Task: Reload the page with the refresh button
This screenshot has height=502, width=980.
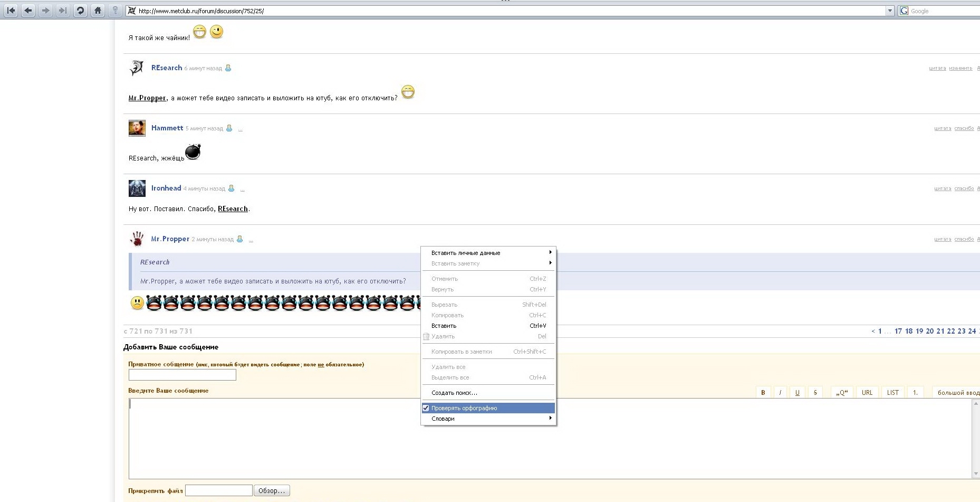Action: tap(80, 11)
